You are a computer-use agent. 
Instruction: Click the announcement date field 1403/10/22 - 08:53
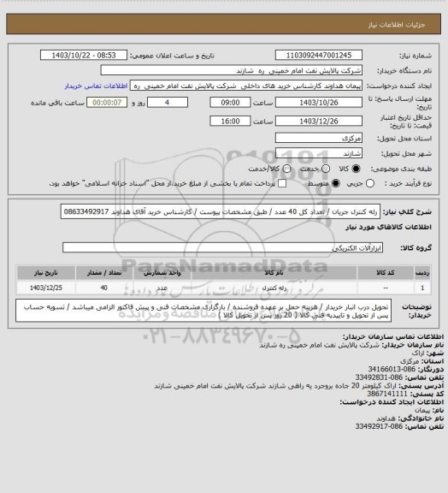point(84,56)
